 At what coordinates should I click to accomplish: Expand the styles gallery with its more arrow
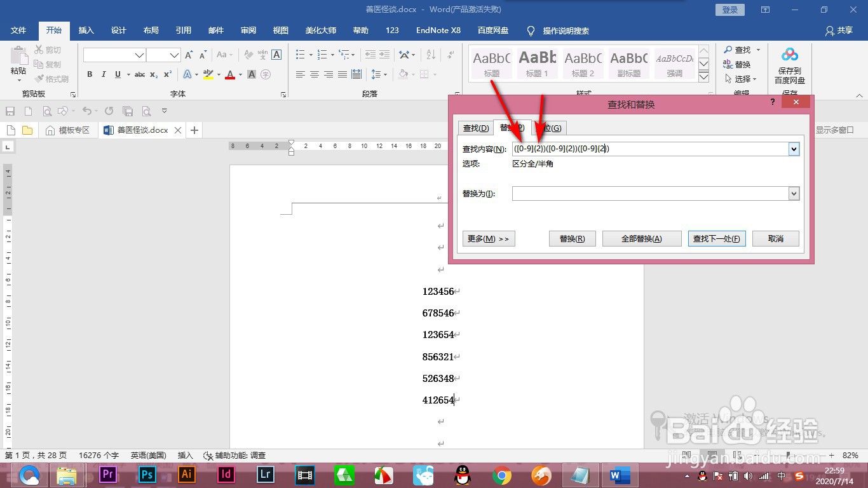tap(703, 76)
